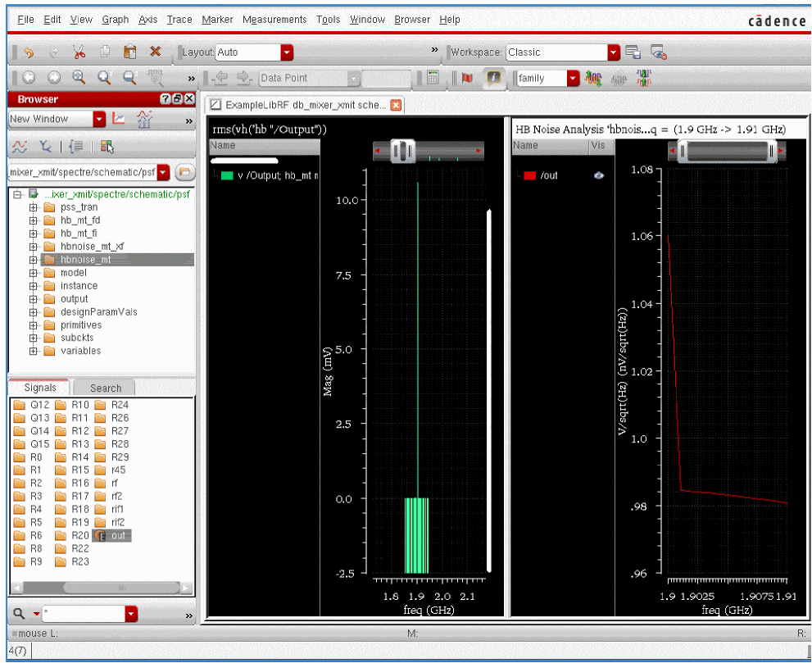Click the Browser help question-mark icon
Screen dimensions: 812x663
tap(166, 99)
